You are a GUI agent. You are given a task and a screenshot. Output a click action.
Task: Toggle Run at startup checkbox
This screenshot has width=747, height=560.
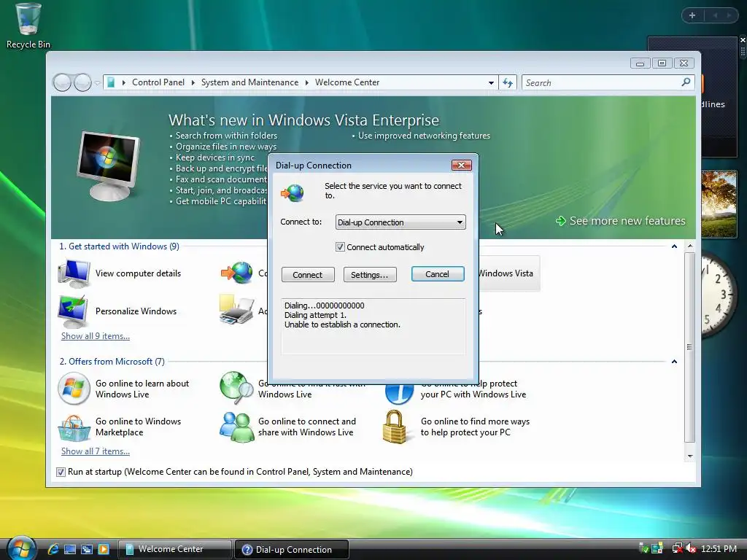(61, 472)
